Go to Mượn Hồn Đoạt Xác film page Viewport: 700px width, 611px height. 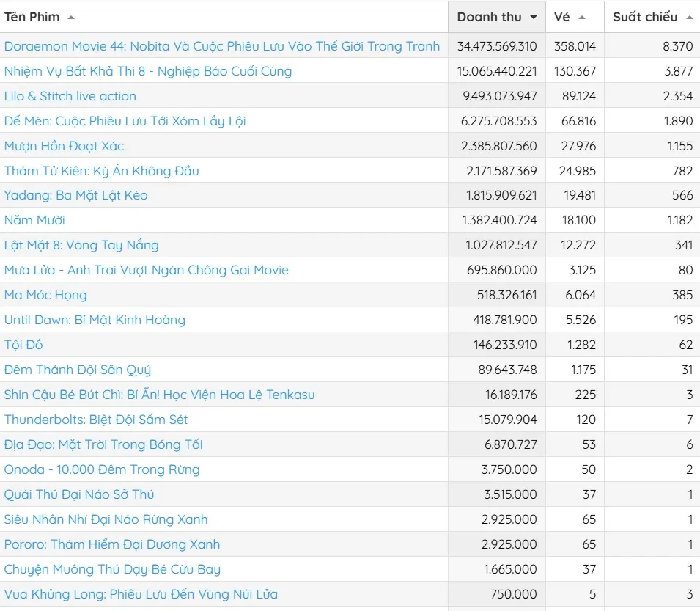[x=65, y=146]
